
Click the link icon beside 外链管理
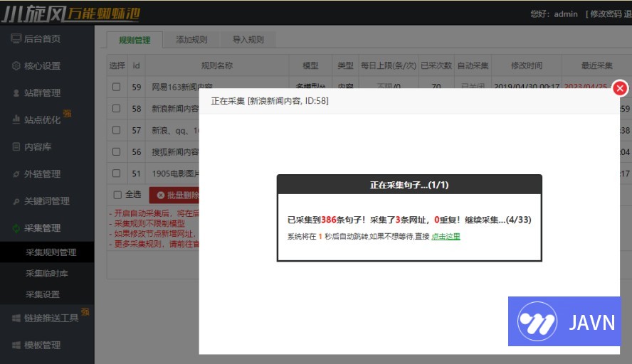(16, 174)
